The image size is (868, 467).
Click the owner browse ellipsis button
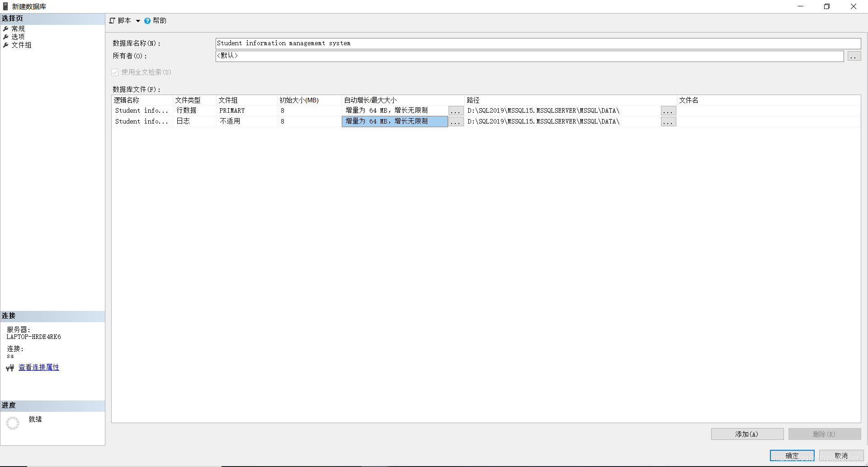click(x=854, y=56)
